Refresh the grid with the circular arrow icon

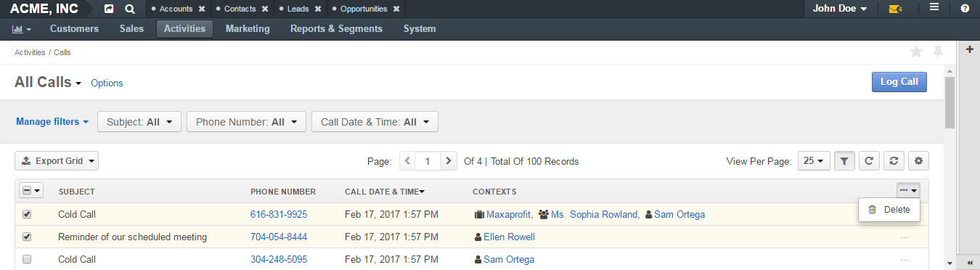[x=869, y=161]
